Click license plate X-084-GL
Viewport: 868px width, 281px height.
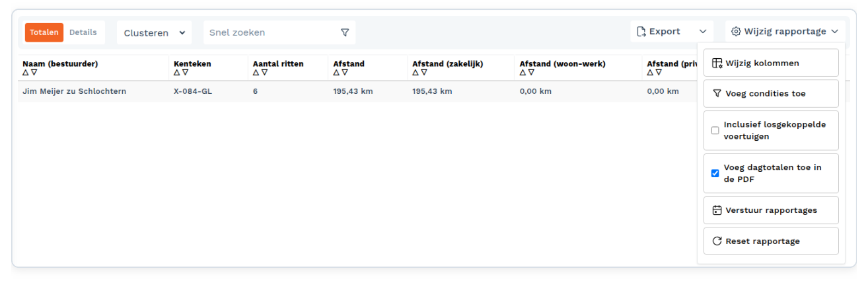click(193, 91)
